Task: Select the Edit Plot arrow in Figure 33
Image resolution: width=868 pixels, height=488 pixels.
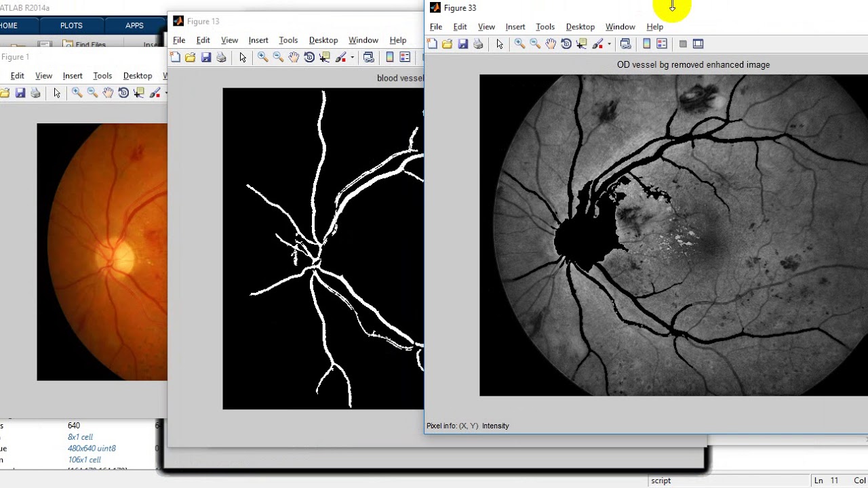Action: [500, 44]
